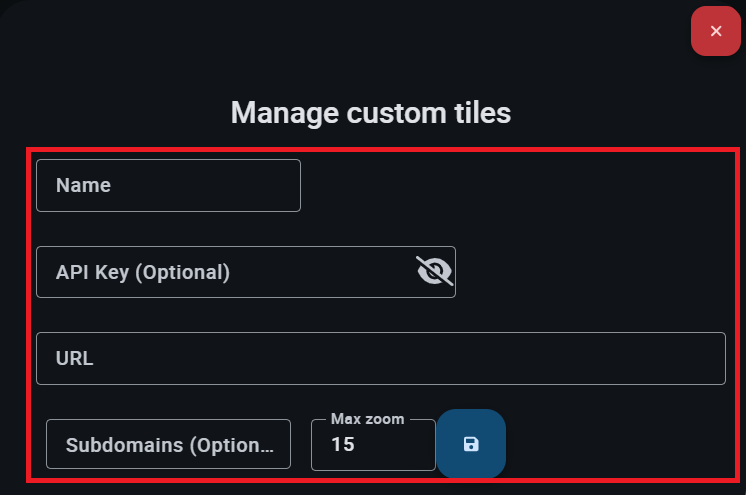Place cursor in tile Name box

pyautogui.click(x=168, y=185)
